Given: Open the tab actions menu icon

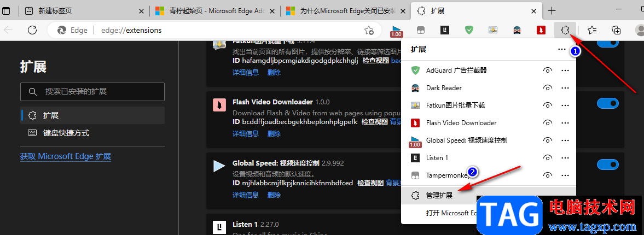Looking at the screenshot, I should (7, 11).
